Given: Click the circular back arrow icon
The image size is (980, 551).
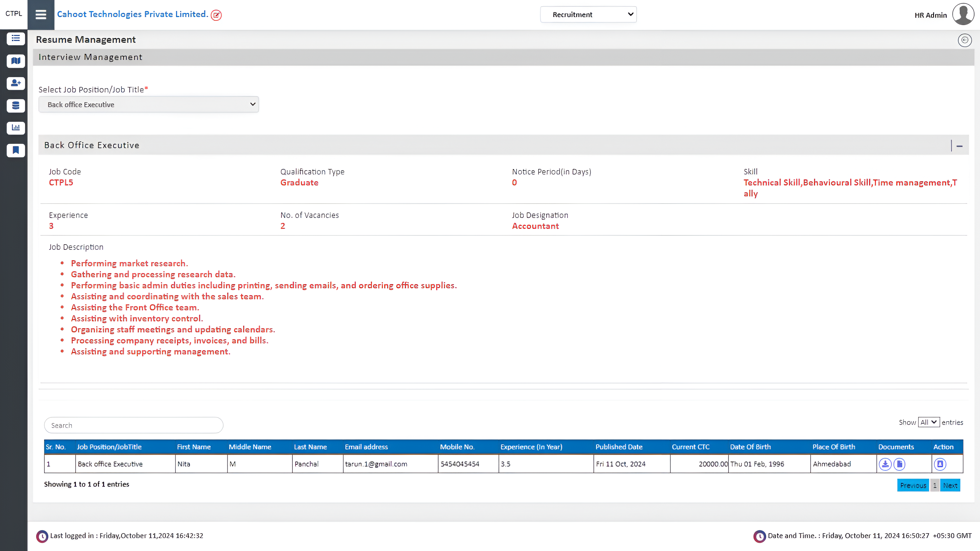Looking at the screenshot, I should click(x=964, y=40).
